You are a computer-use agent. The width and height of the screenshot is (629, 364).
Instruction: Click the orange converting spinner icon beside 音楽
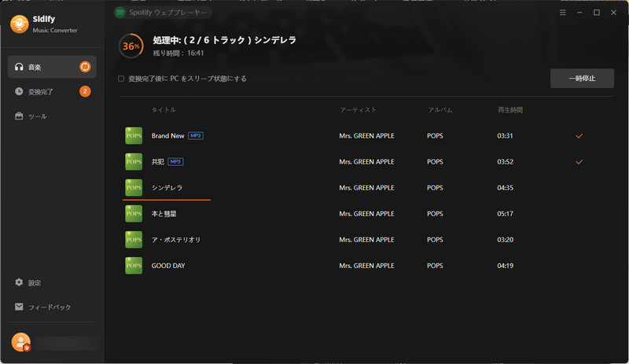(85, 67)
